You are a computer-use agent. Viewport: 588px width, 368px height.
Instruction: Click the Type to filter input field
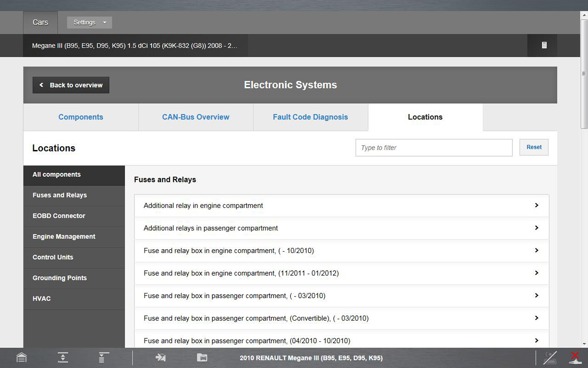(434, 148)
